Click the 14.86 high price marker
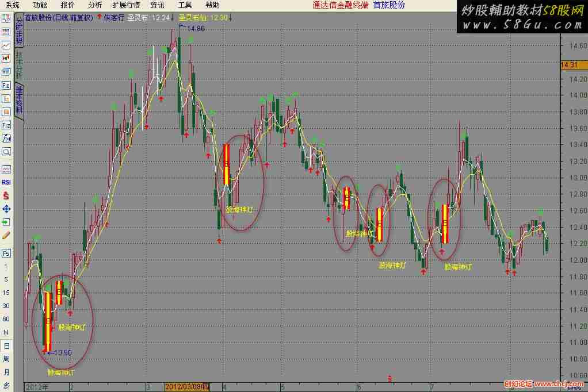The height and width of the screenshot is (392, 588). [196, 29]
